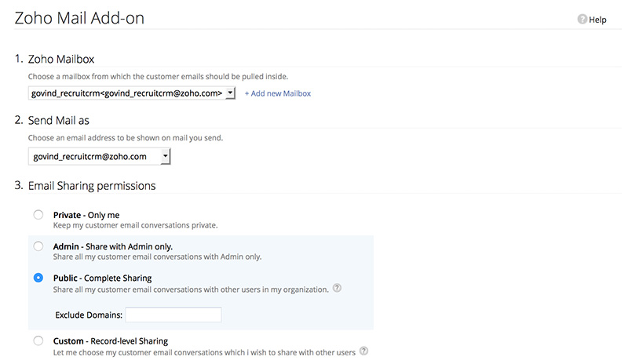Image resolution: width=628 pixels, height=364 pixels.
Task: Click the 'Admin - Share with Admin only' label
Action: [112, 246]
